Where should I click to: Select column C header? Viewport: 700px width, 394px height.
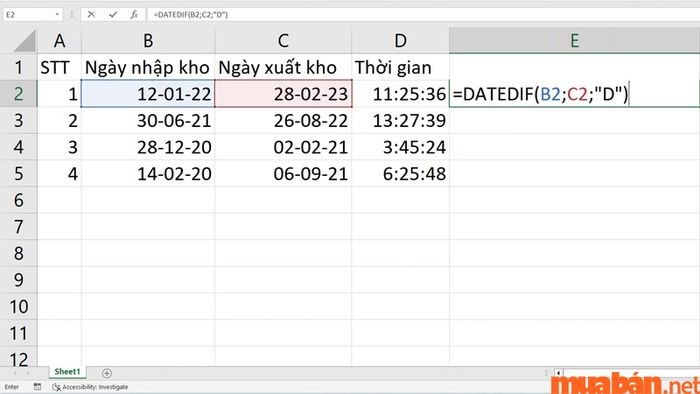click(283, 41)
